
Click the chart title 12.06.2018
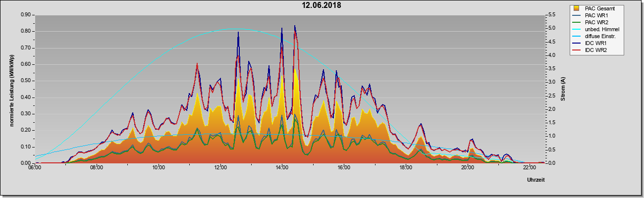tap(322, 5)
